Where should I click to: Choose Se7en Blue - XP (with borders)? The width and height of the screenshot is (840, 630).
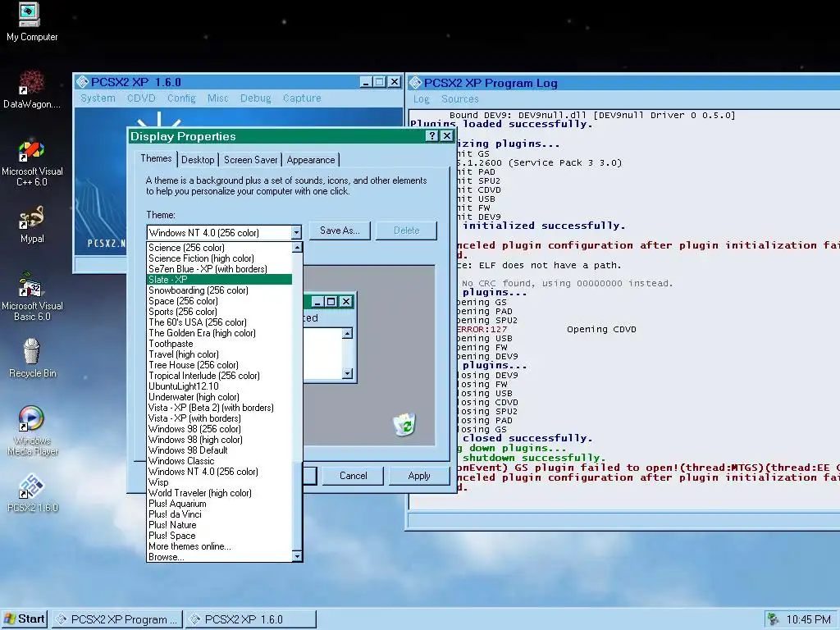click(220, 269)
